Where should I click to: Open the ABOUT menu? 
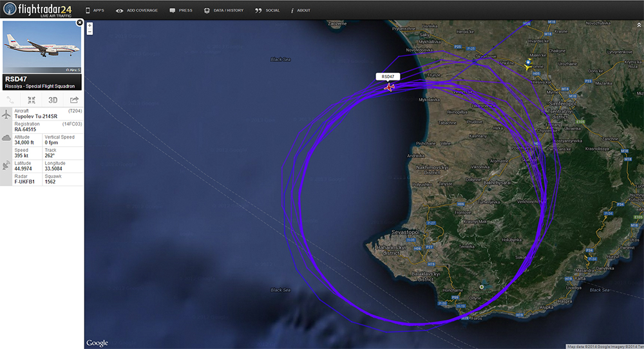click(303, 10)
